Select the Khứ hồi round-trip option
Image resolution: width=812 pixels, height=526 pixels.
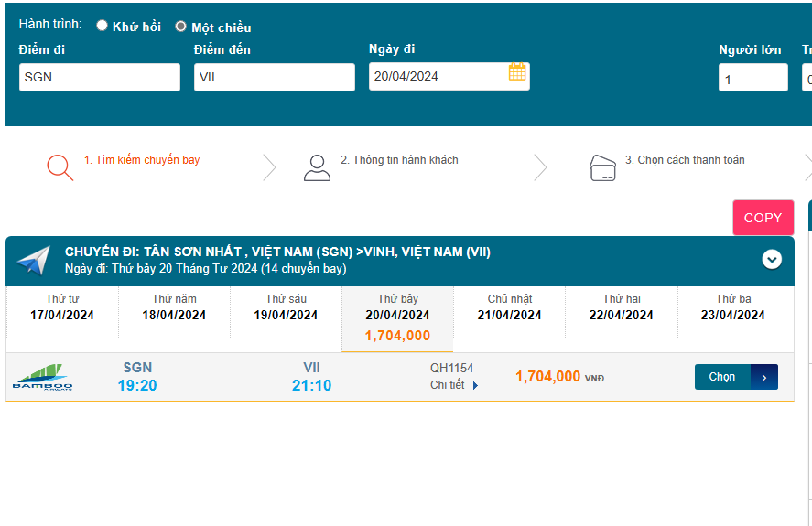(102, 27)
